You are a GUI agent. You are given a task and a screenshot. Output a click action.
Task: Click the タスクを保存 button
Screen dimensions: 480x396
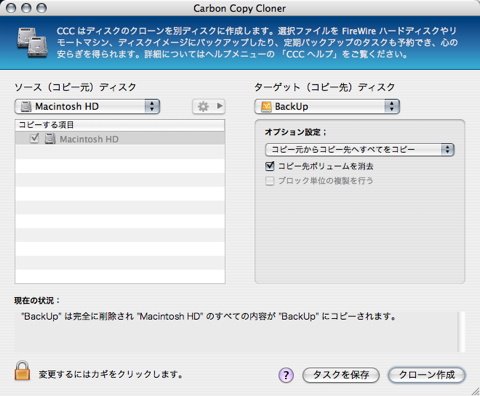(341, 375)
